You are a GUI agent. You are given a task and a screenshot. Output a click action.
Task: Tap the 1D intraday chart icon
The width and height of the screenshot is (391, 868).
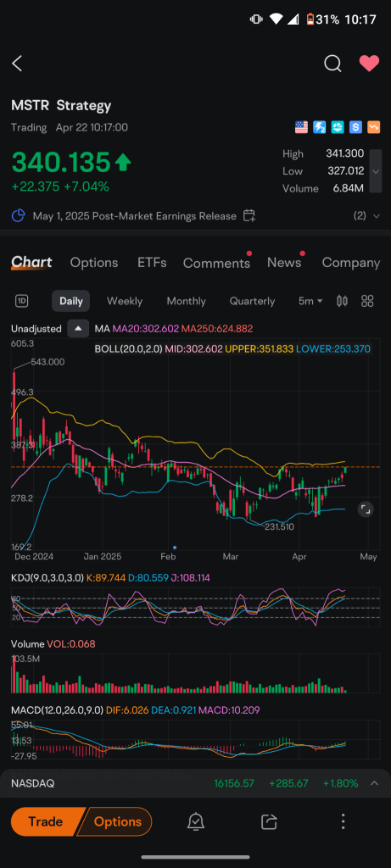click(21, 301)
